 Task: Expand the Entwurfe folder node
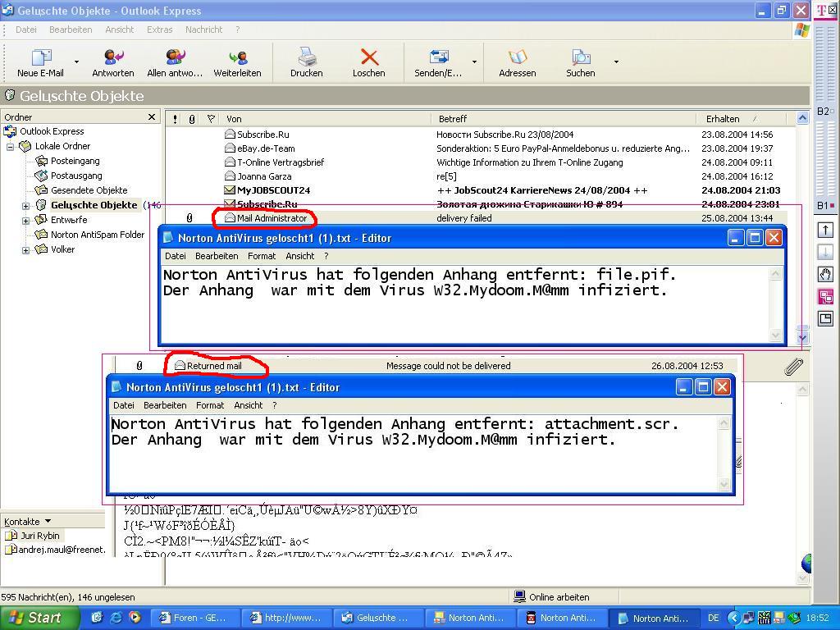click(25, 220)
